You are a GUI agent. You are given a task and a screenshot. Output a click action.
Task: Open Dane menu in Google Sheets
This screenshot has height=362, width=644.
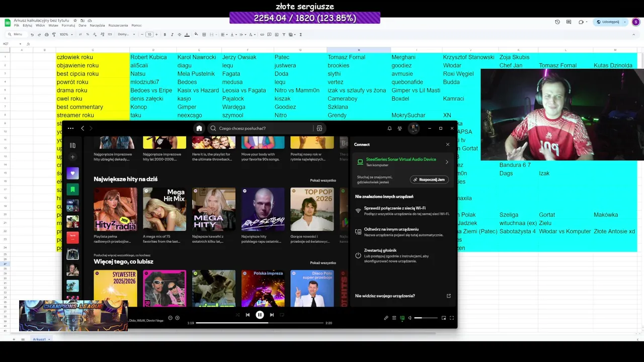coord(83,25)
